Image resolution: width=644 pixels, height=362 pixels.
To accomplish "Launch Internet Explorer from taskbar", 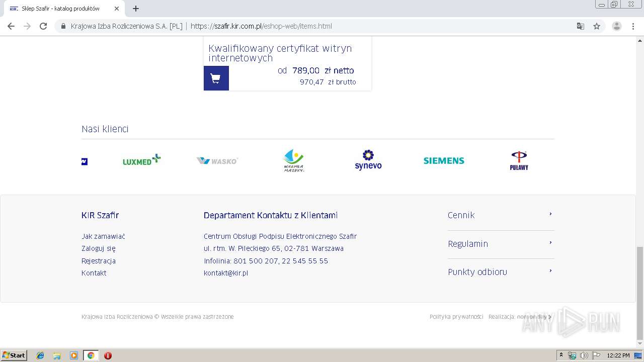I will (40, 355).
